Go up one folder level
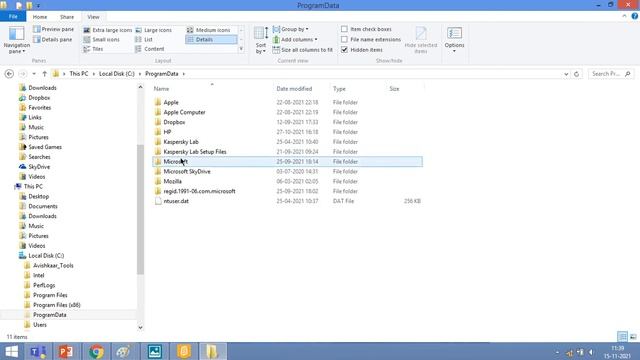 (44, 74)
